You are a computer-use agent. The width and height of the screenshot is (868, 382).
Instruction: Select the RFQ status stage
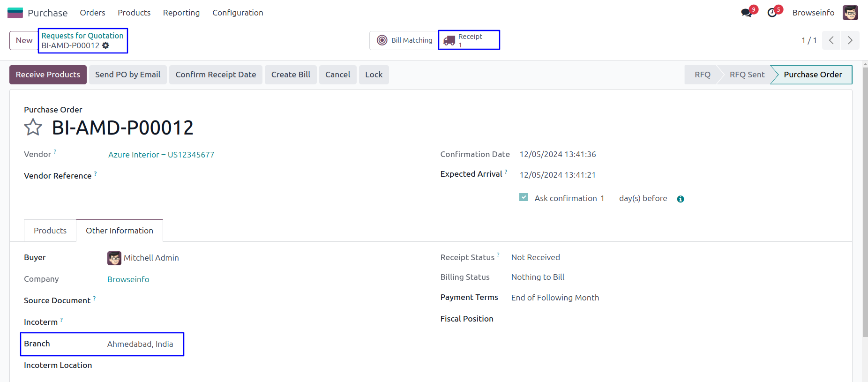point(702,75)
